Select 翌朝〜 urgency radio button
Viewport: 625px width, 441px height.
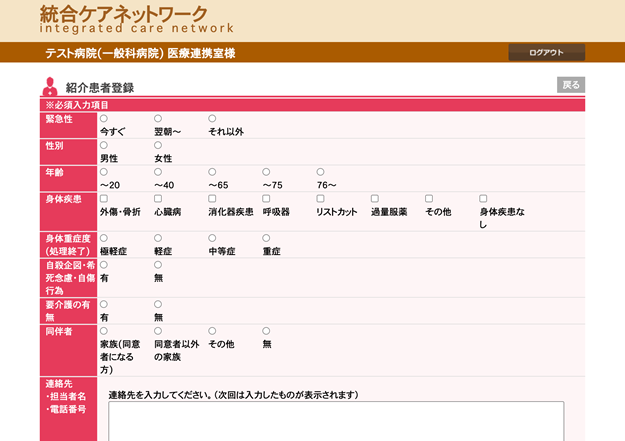[x=158, y=118]
